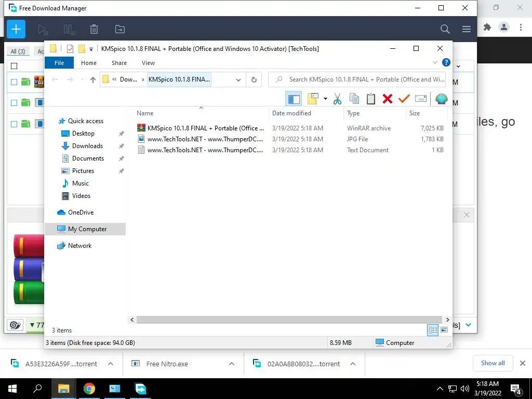Viewport: 532px width, 399px height.
Task: Open the Chrome profile avatar icon
Action: pos(504,27)
